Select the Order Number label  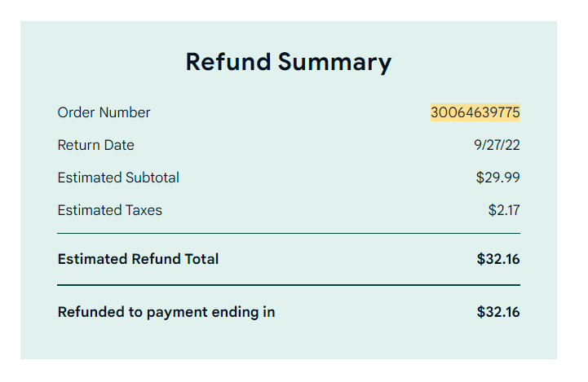104,112
